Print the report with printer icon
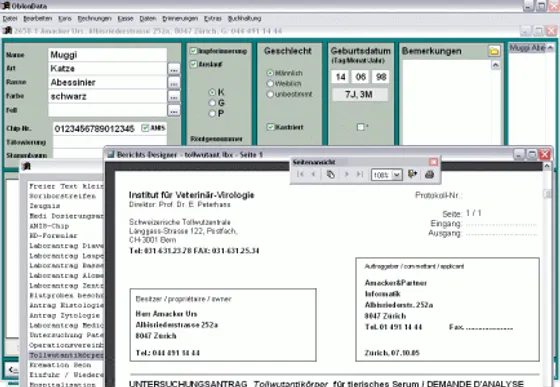 (429, 174)
